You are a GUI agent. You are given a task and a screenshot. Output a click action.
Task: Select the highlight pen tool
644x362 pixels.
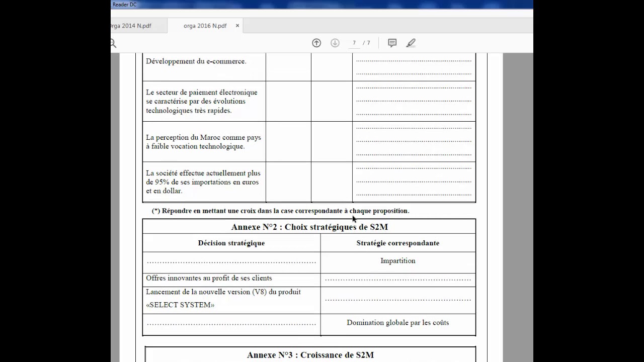pos(411,43)
